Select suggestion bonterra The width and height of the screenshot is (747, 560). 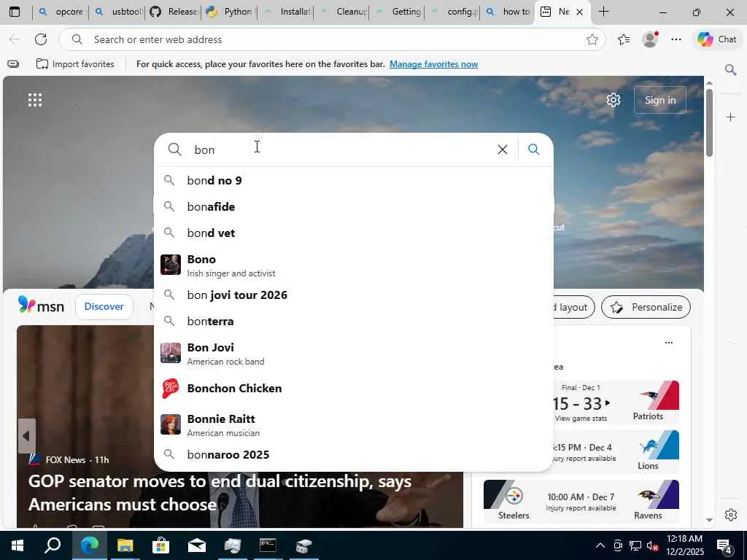coord(354,321)
